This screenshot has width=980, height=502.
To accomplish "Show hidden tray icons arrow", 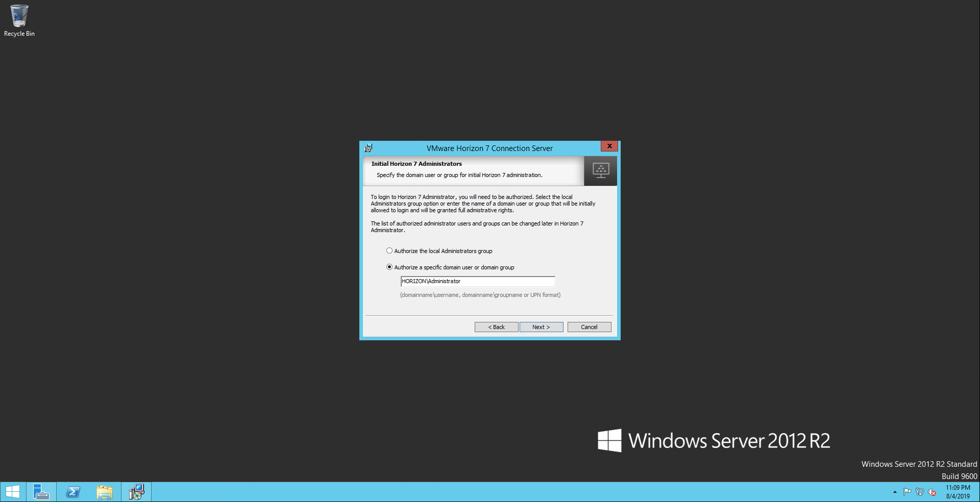I will (x=895, y=492).
